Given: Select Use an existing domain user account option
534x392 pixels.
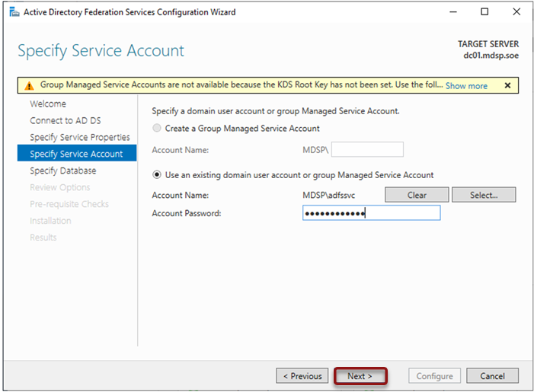Looking at the screenshot, I should tap(157, 175).
